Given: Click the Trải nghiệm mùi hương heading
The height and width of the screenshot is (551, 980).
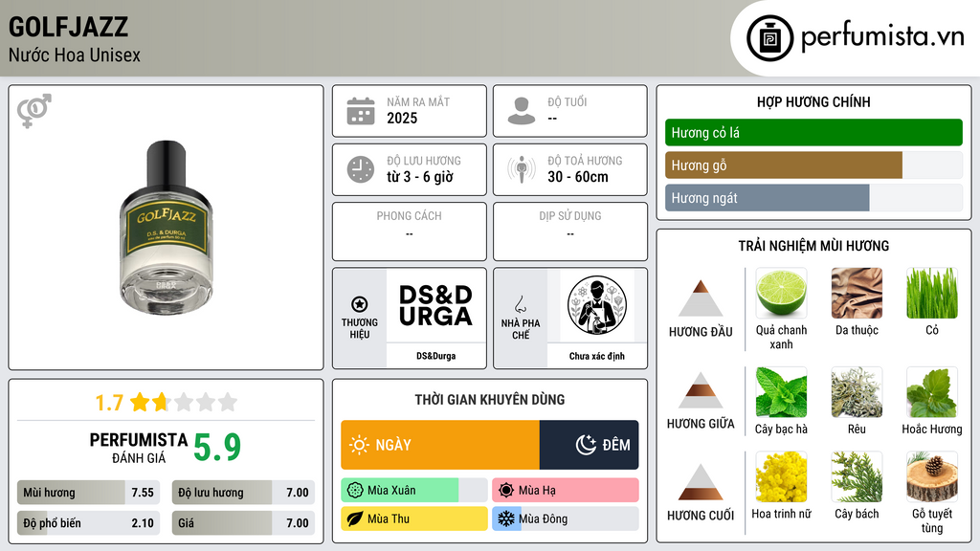Looking at the screenshot, I should (813, 246).
